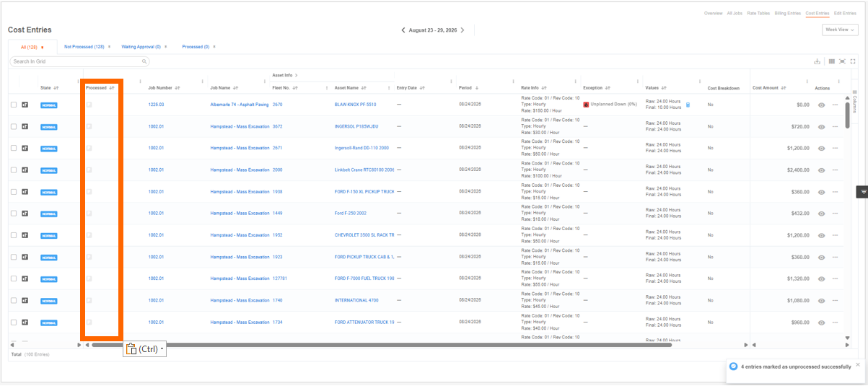
Task: Click the Unplanned Down exception icon
Action: pos(586,105)
